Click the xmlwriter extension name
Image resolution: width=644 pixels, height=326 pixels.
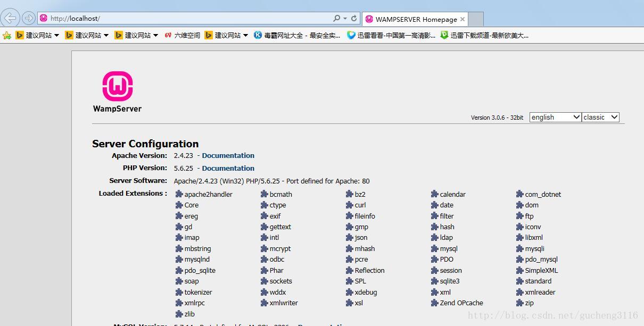pyautogui.click(x=284, y=303)
